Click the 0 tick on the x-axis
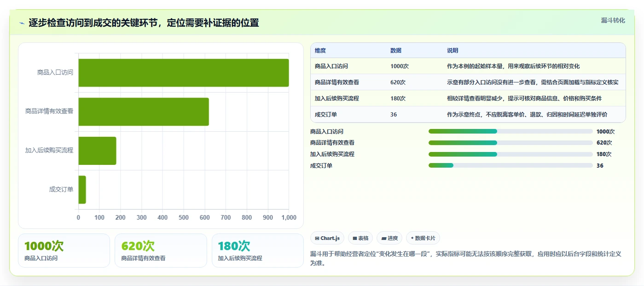 pyautogui.click(x=78, y=217)
